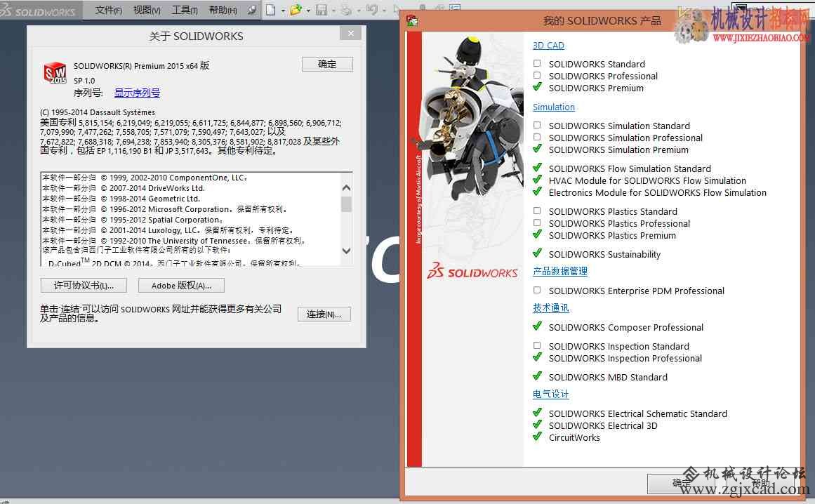Open the 许可协议书(L)... button

(x=84, y=285)
